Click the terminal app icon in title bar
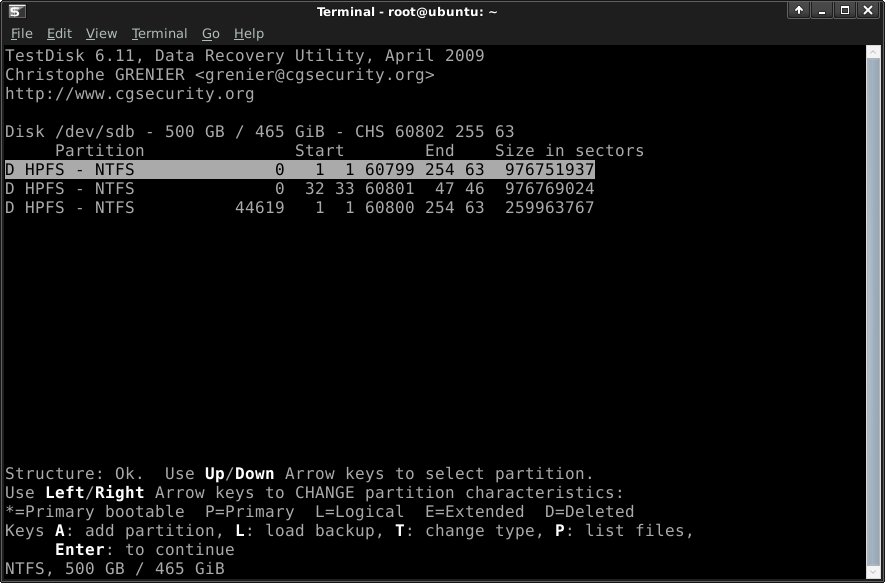Viewport: 885px width, 583px height. click(x=17, y=11)
